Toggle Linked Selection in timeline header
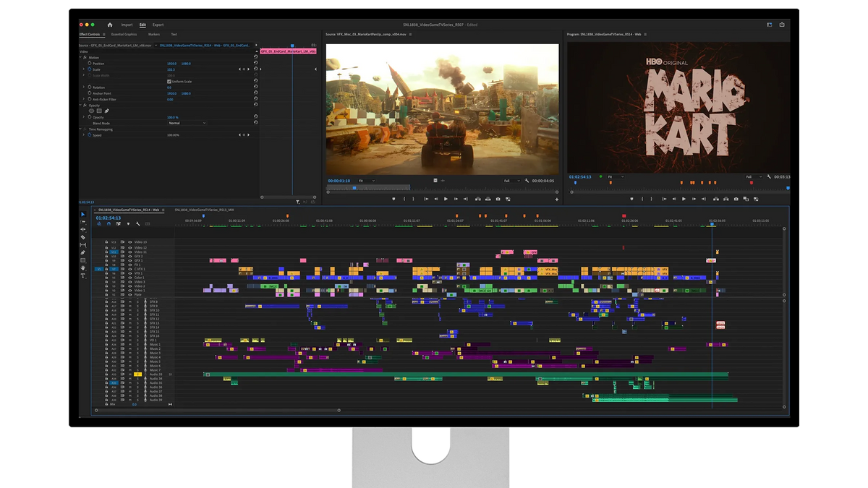The height and width of the screenshot is (488, 868). 118,224
